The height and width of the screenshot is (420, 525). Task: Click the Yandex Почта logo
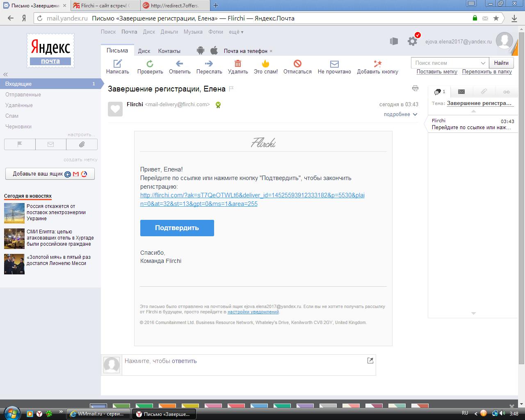pos(50,51)
